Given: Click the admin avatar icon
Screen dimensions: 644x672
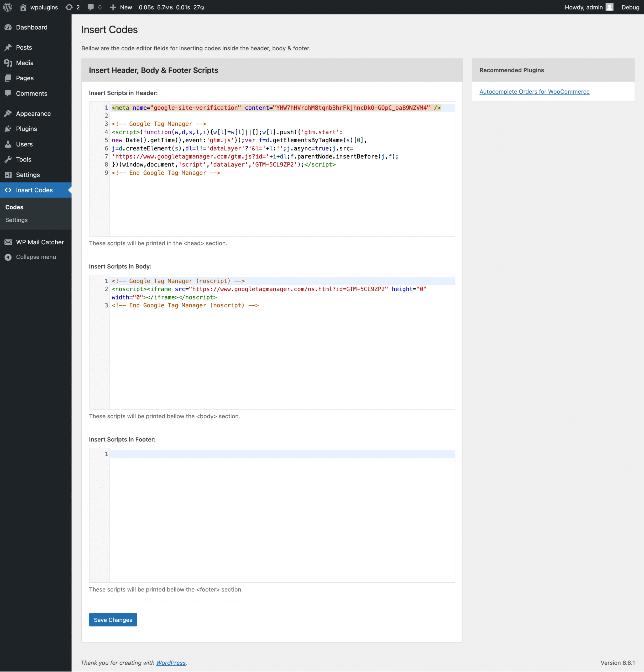Looking at the screenshot, I should point(609,7).
